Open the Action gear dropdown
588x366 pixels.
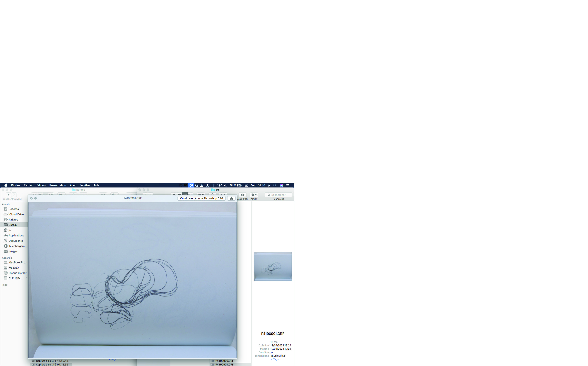[x=254, y=195]
